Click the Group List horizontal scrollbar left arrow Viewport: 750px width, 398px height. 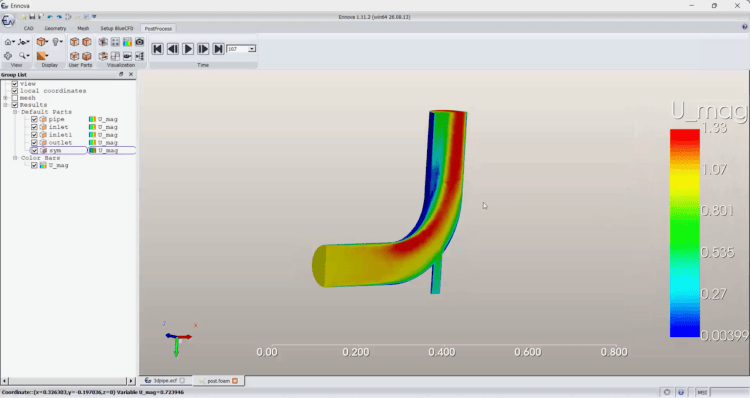pos(4,381)
